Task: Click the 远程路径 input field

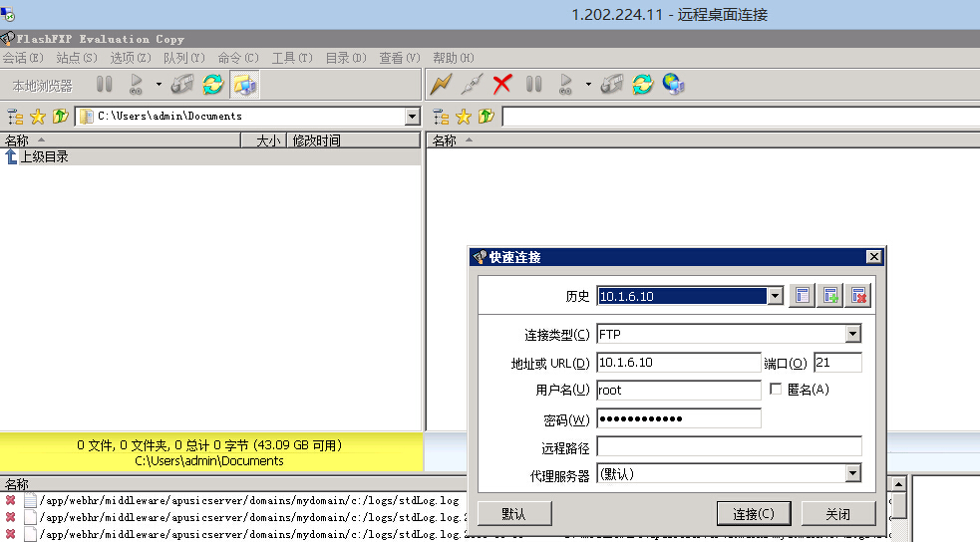Action: tap(729, 446)
